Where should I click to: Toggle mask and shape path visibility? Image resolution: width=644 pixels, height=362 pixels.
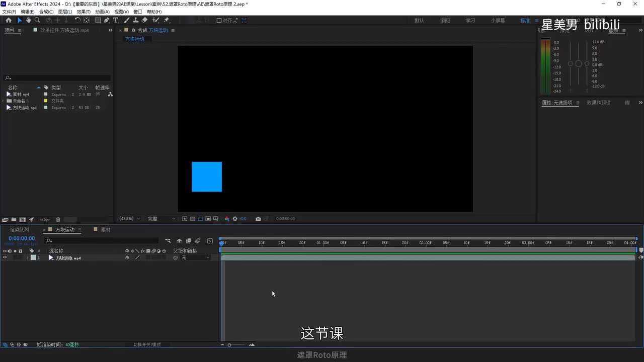click(x=200, y=219)
